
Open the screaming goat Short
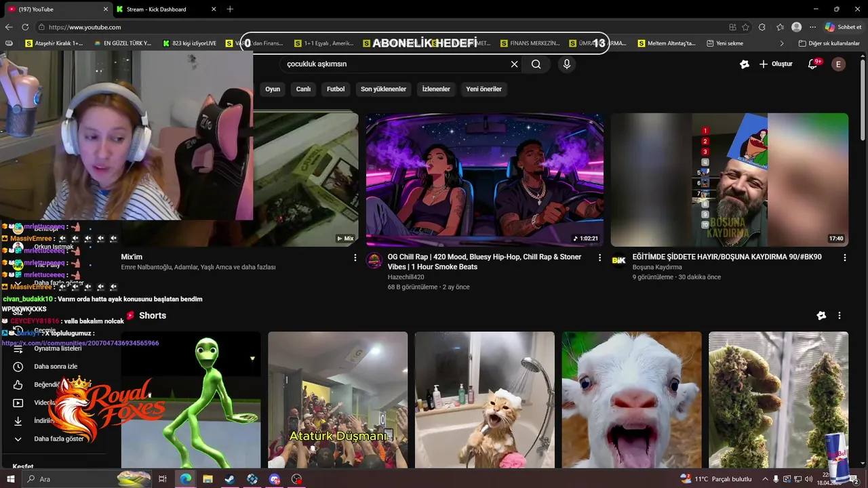coord(631,400)
